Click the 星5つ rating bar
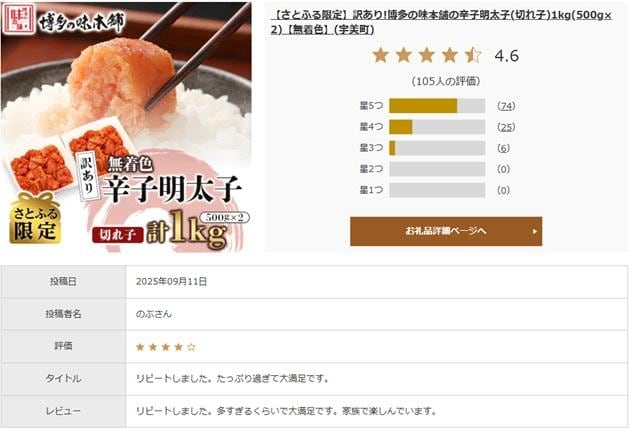 pyautogui.click(x=437, y=106)
